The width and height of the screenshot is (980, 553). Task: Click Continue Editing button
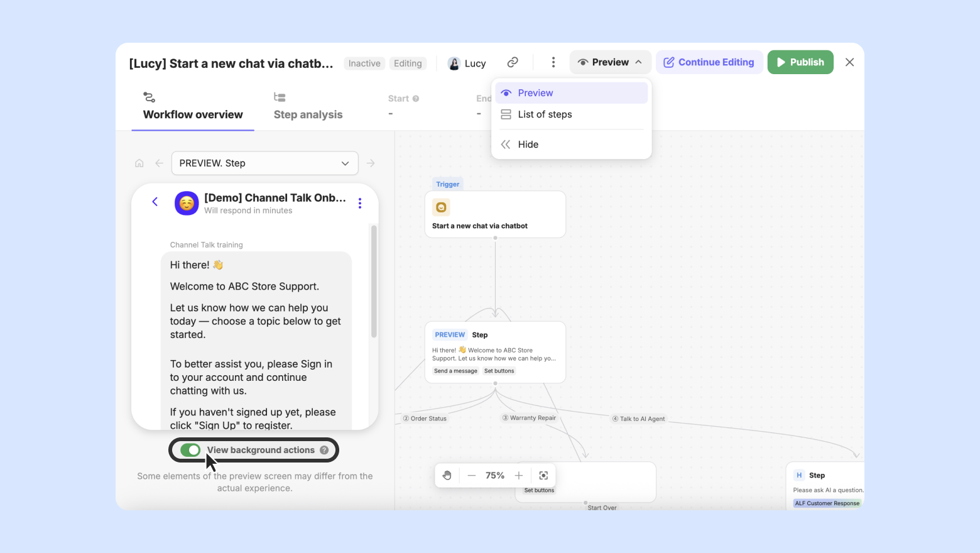click(x=709, y=62)
